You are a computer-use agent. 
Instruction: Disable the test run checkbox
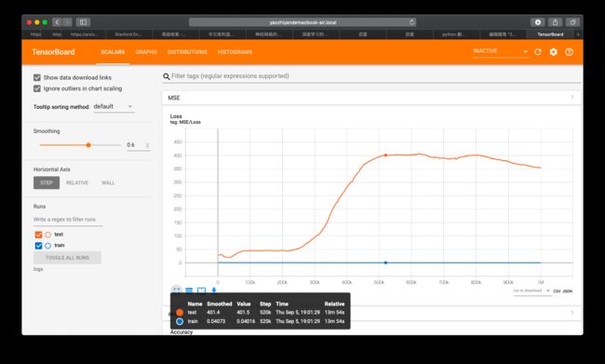point(38,235)
